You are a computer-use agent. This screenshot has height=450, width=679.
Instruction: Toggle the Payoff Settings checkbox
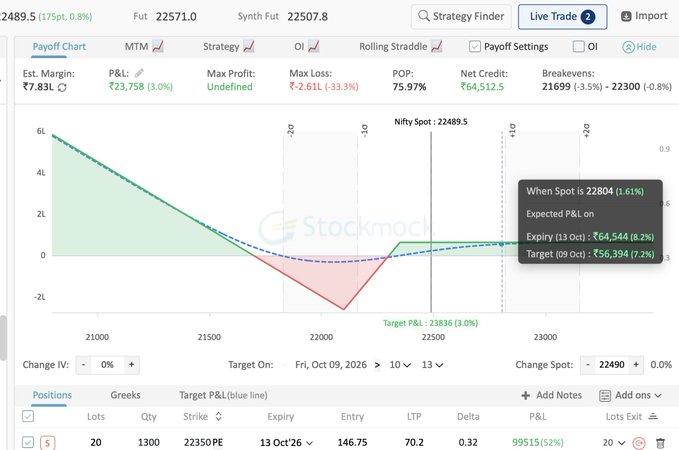[x=475, y=46]
